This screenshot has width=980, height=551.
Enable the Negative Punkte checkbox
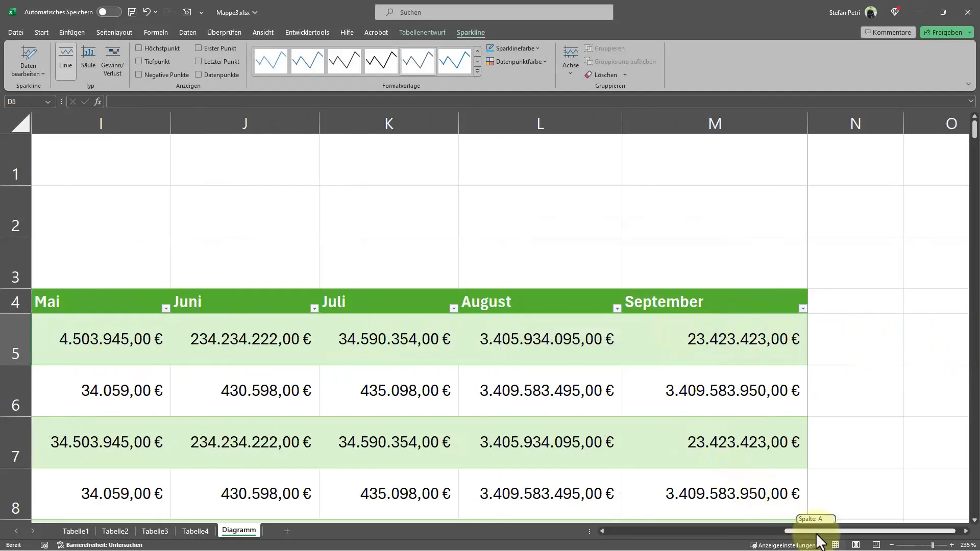(x=138, y=74)
